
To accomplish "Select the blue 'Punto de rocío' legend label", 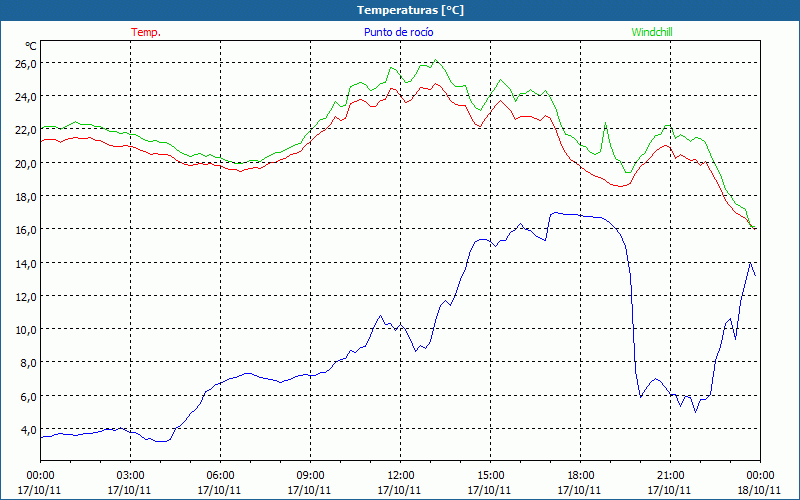I will [x=398, y=32].
